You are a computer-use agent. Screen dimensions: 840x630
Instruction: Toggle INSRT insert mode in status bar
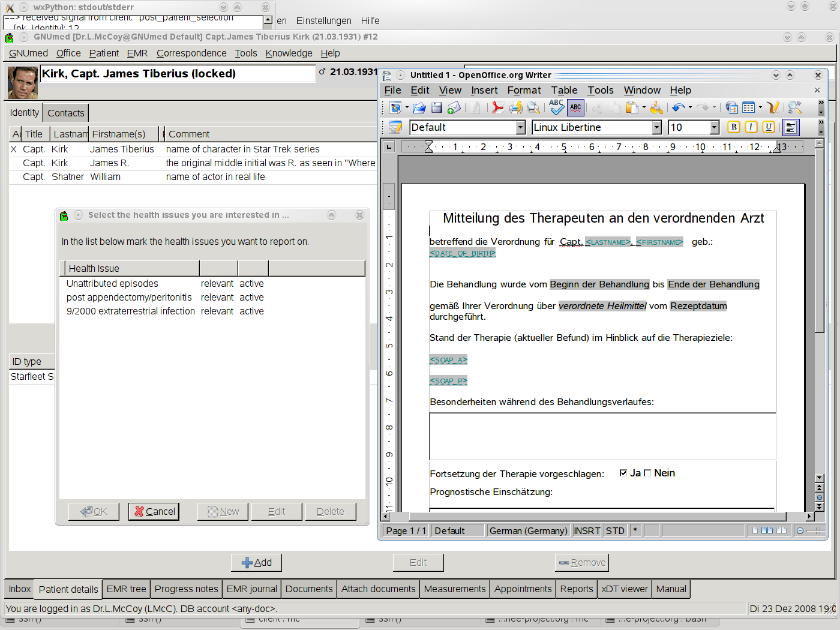tap(587, 530)
